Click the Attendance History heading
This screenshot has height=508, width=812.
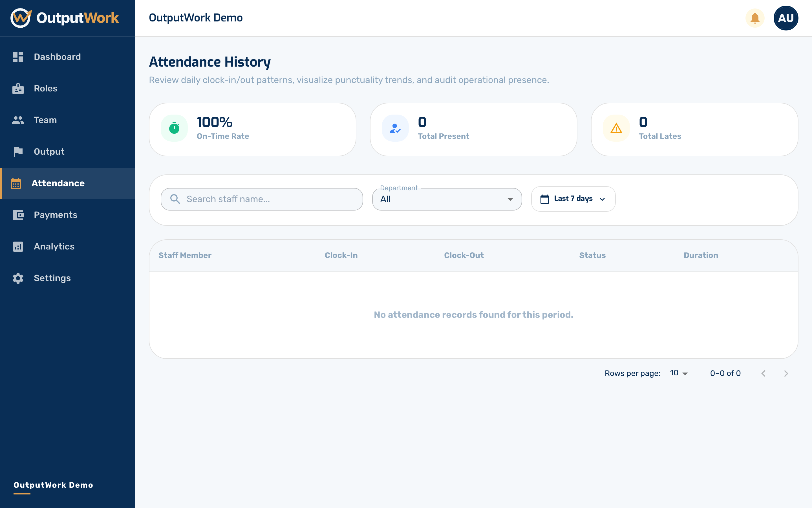click(x=210, y=62)
